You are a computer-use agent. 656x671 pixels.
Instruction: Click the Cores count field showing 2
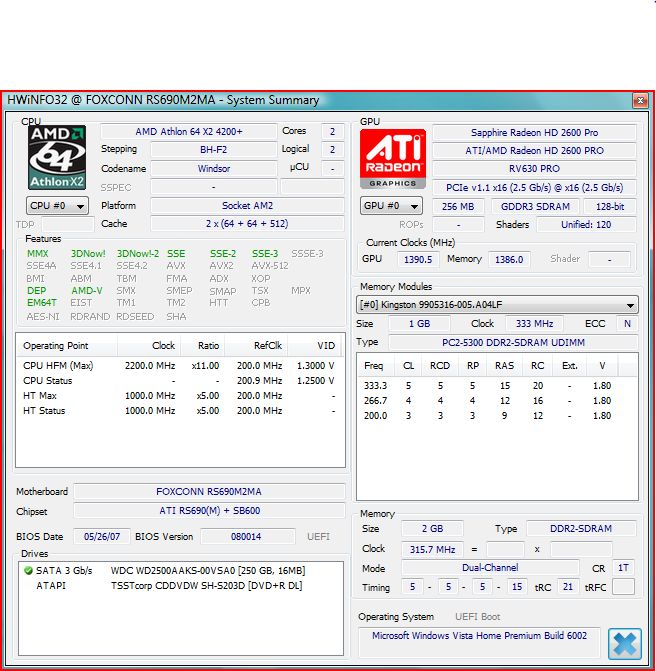point(332,131)
